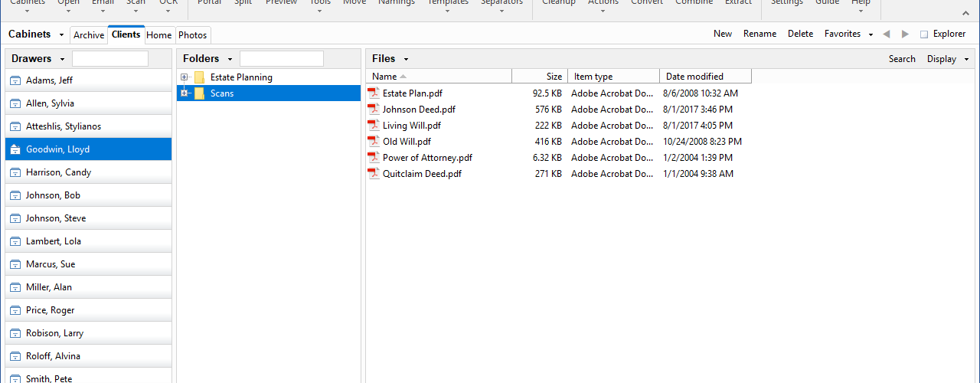Switch to the Photos cabinet tab
The image size is (980, 383).
[x=193, y=35]
